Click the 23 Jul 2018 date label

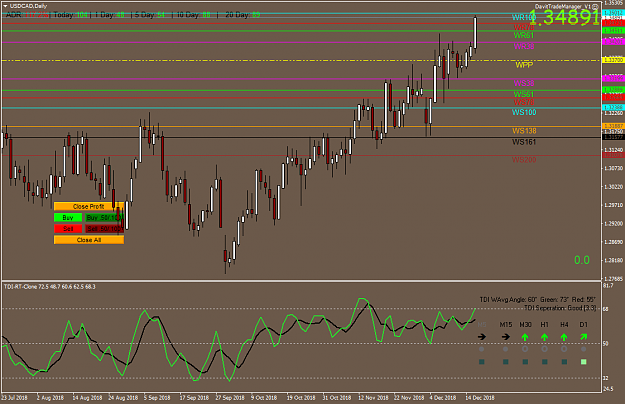14,398
